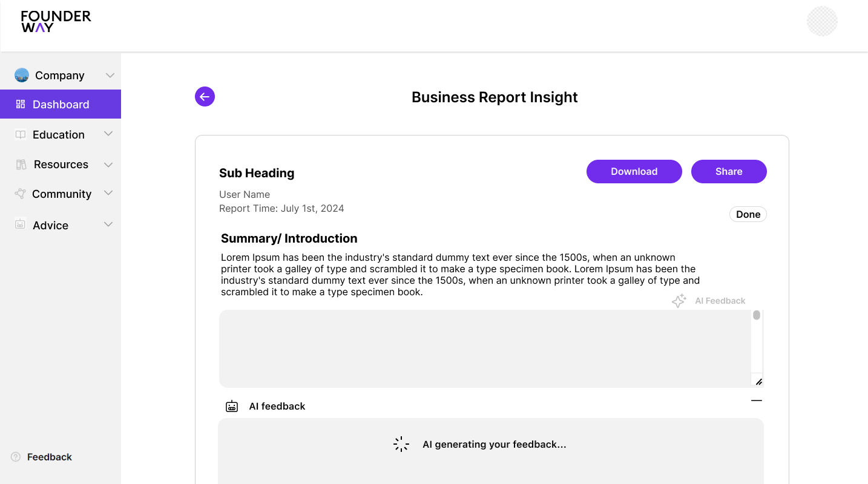This screenshot has width=868, height=484.
Task: Click the AI feedback section label
Action: (277, 407)
